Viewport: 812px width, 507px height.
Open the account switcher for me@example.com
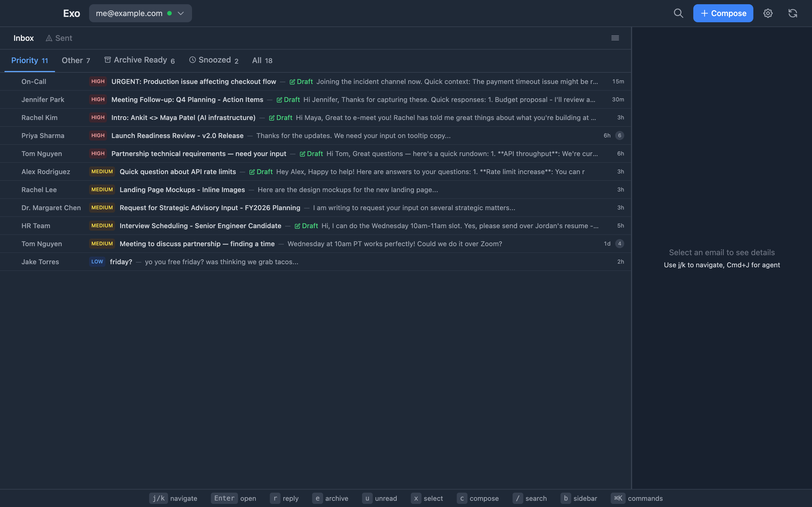(140, 13)
